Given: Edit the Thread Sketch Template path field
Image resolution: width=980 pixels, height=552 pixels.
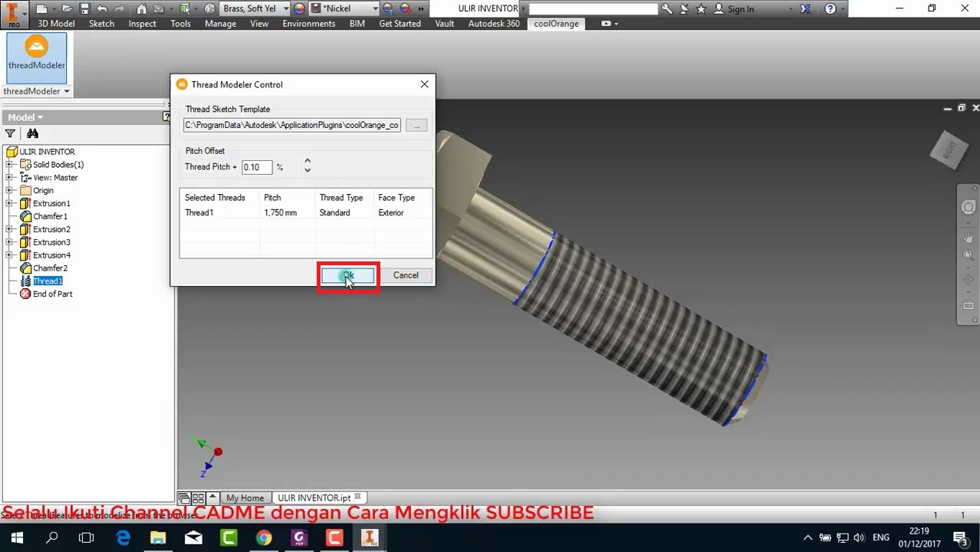Looking at the screenshot, I should [x=291, y=124].
